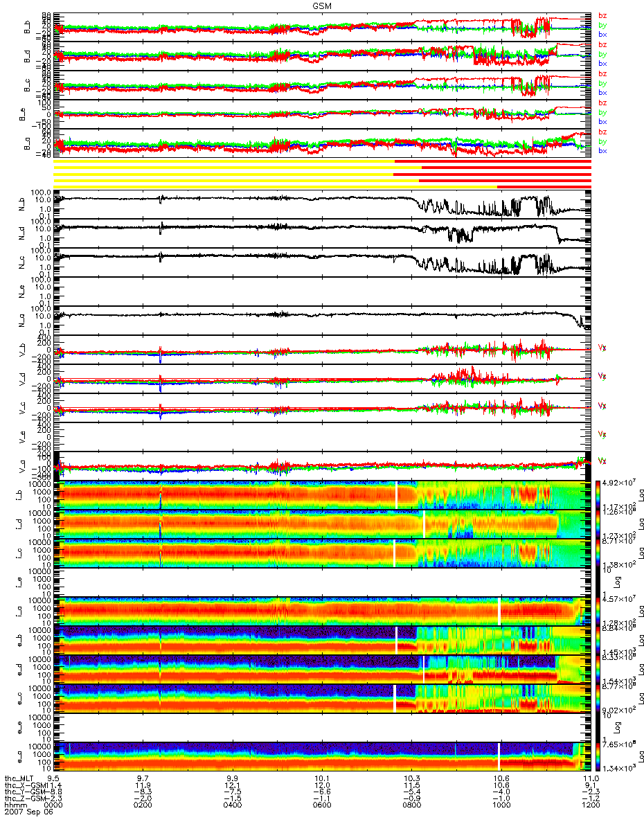Select the bz legend label of B_b panel
644x831 pixels.
point(602,15)
